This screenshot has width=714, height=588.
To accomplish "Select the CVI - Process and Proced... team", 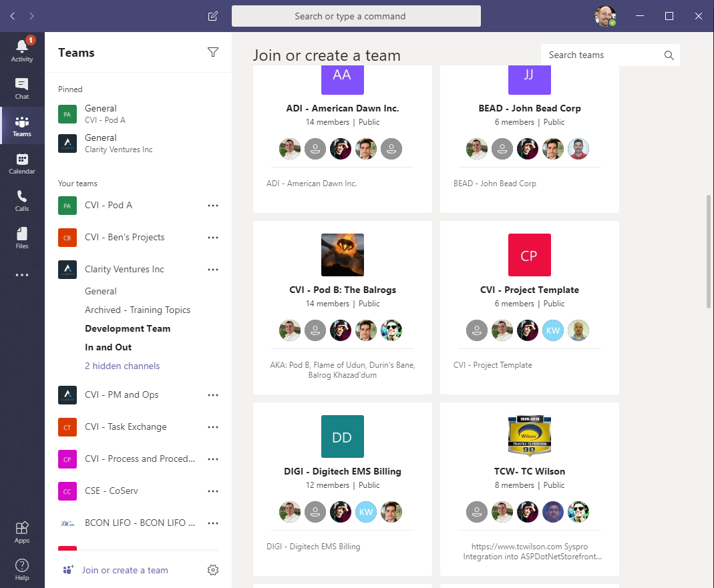I will coord(138,459).
